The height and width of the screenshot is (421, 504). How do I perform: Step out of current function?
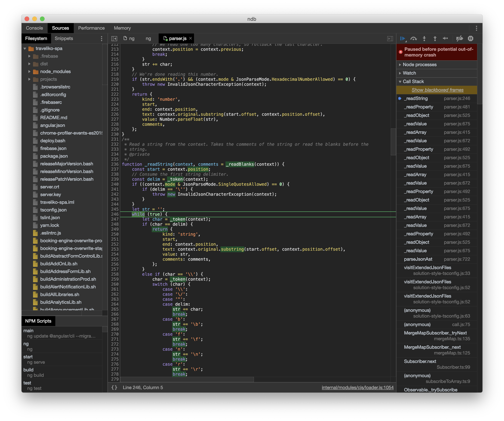435,39
